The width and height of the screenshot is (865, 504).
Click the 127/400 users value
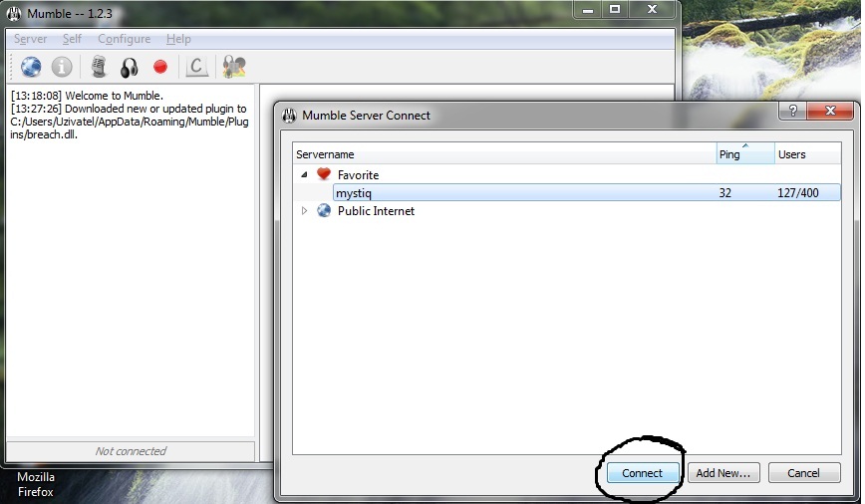(797, 193)
